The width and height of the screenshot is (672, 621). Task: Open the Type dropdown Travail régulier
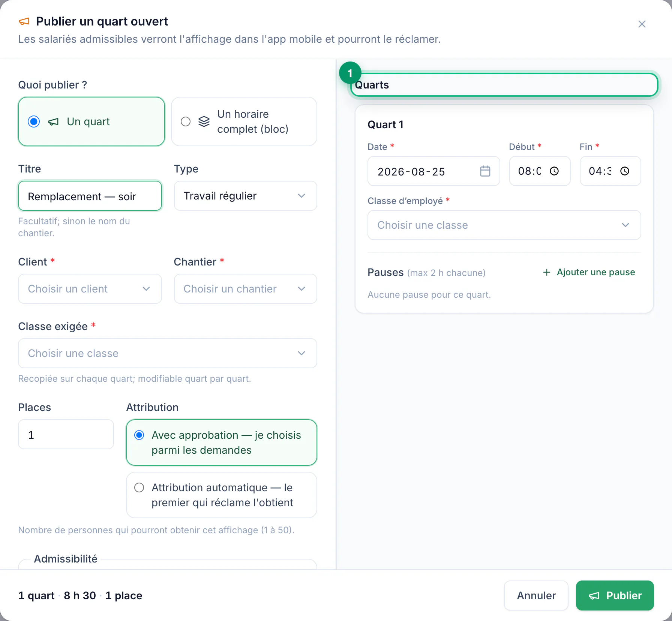[x=245, y=196]
